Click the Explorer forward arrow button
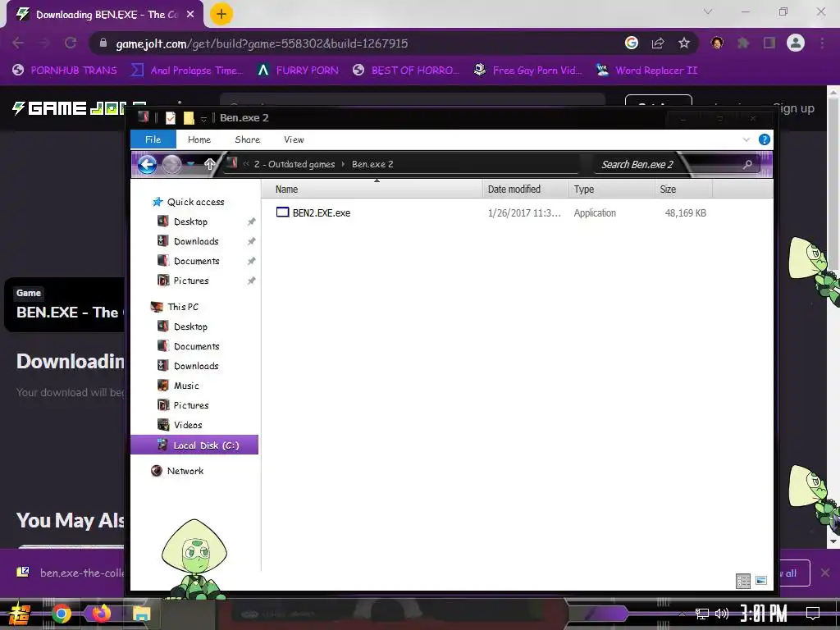The height and width of the screenshot is (630, 840). 172,164
